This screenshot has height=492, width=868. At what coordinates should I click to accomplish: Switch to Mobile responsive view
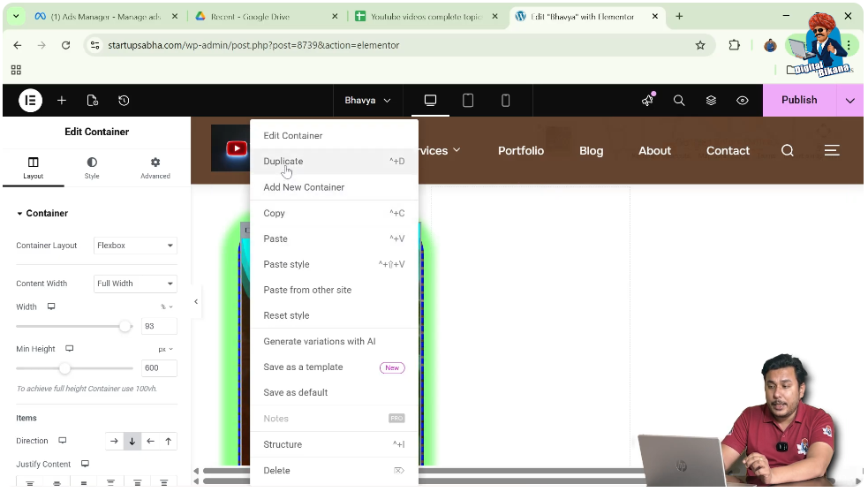tap(506, 101)
